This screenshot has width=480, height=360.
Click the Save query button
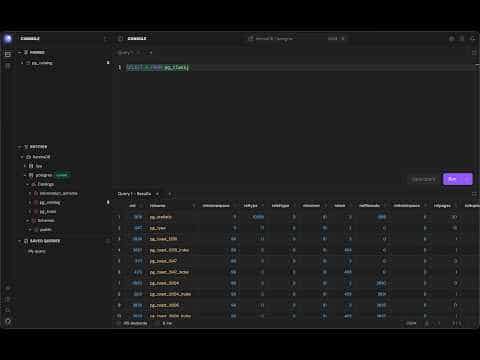pyautogui.click(x=423, y=179)
